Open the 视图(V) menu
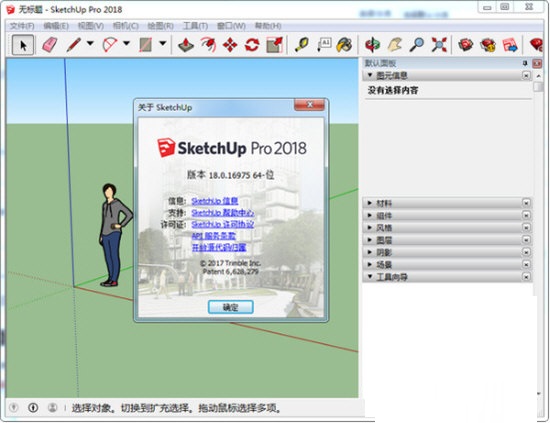550x423 pixels. (x=91, y=26)
